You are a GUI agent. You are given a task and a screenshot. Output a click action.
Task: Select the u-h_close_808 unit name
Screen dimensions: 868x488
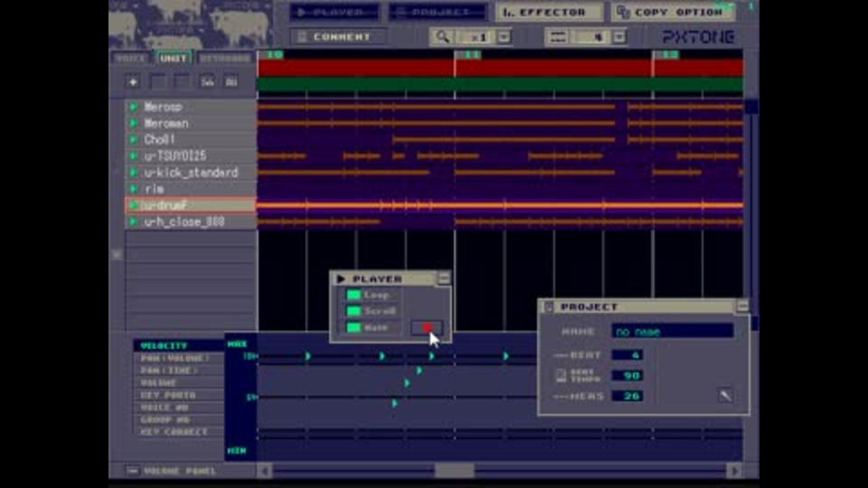[x=184, y=222]
